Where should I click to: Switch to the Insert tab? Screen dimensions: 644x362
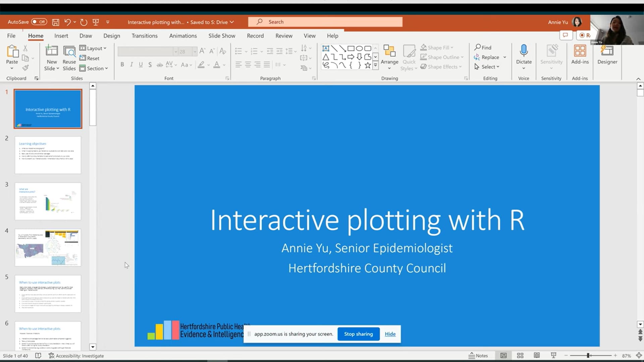(61, 36)
